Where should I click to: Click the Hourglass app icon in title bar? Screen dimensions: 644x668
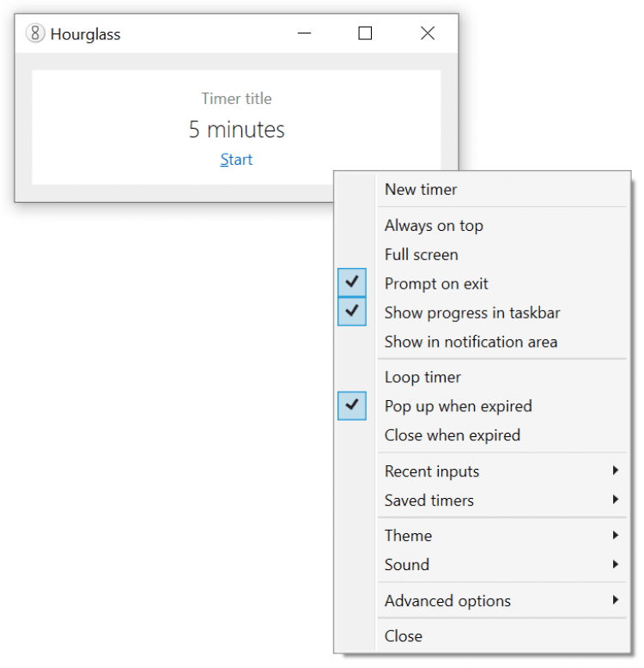point(35,34)
